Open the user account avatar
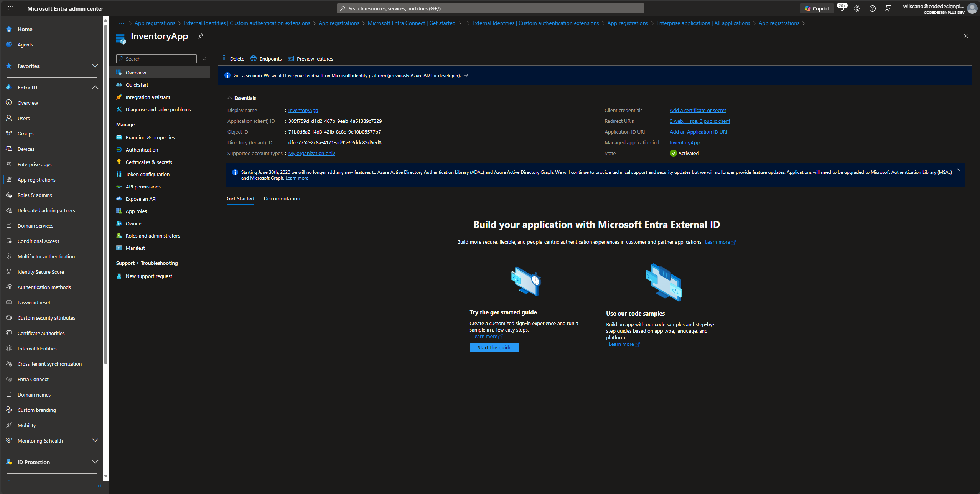Screen dimensions: 980x494 (972, 8)
